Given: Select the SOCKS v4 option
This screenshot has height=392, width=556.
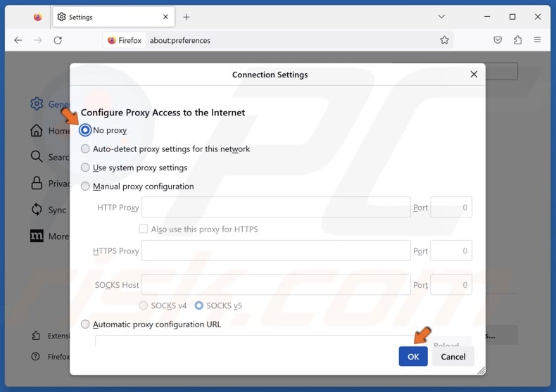Looking at the screenshot, I should 144,305.
